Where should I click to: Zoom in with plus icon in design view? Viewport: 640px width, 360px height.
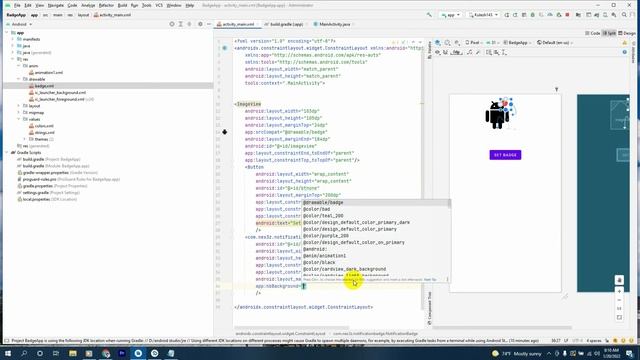coord(619,291)
